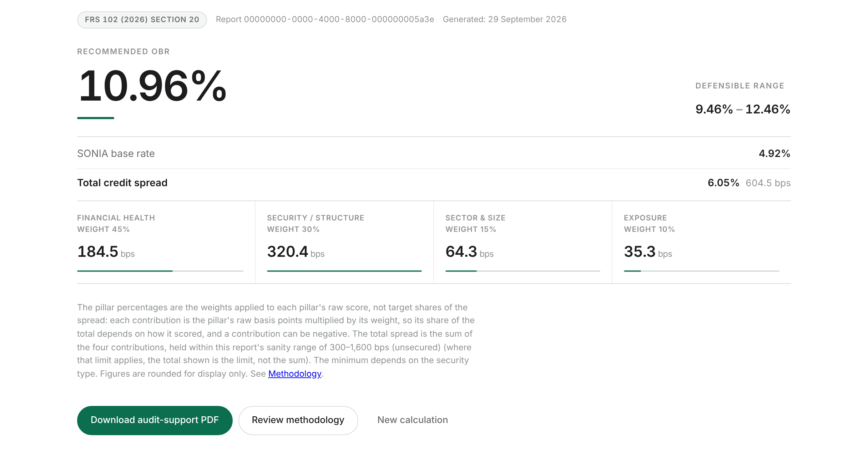The height and width of the screenshot is (458, 868).
Task: Click the Total credit spread label
Action: [x=122, y=183]
